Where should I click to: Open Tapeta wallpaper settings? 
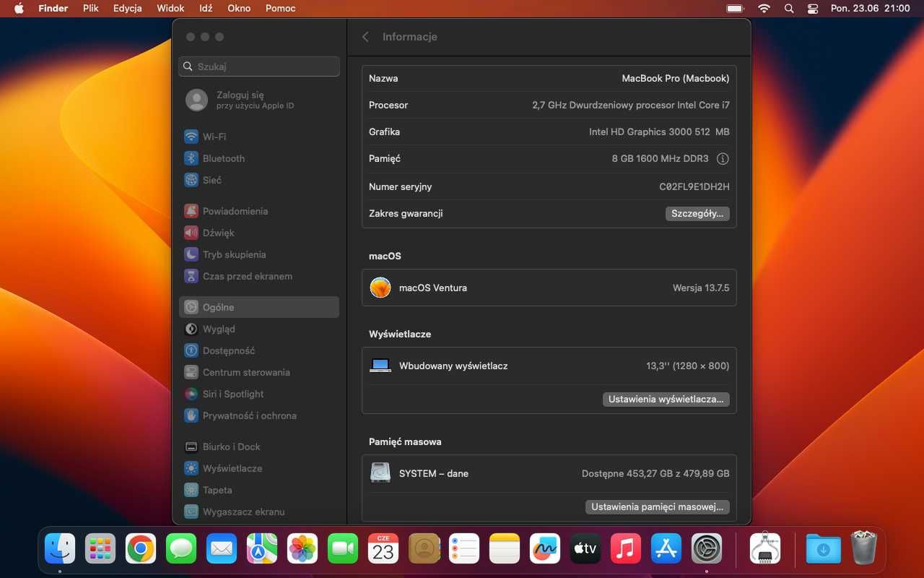point(259,490)
